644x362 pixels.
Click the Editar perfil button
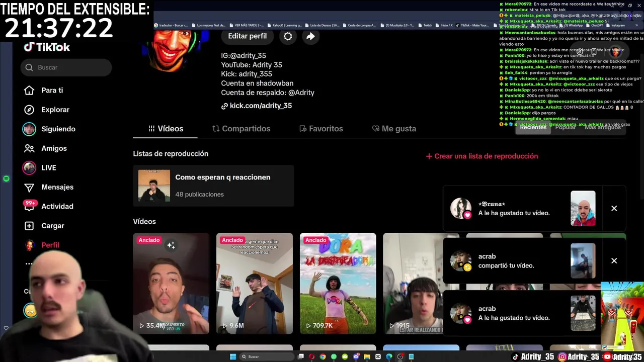click(248, 36)
